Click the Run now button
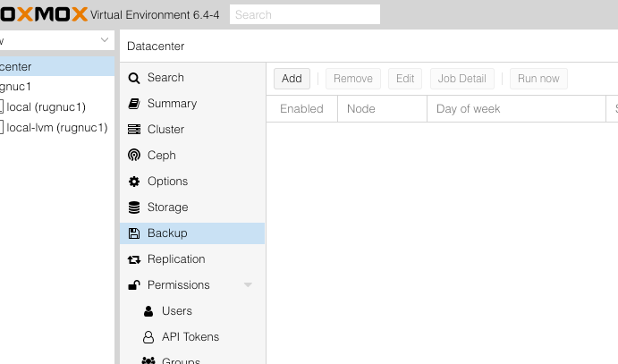This screenshot has height=364, width=618. (x=538, y=79)
